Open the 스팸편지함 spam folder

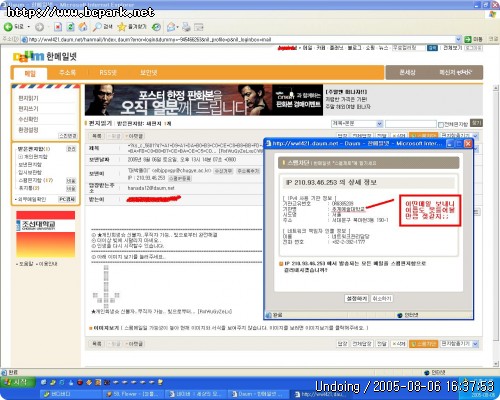(x=35, y=180)
